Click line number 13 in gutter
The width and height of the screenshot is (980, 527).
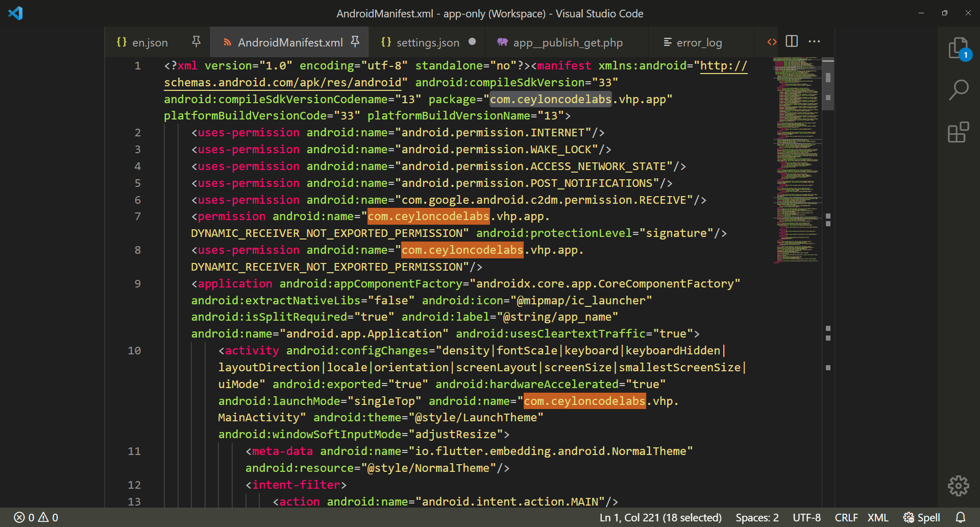click(x=134, y=502)
